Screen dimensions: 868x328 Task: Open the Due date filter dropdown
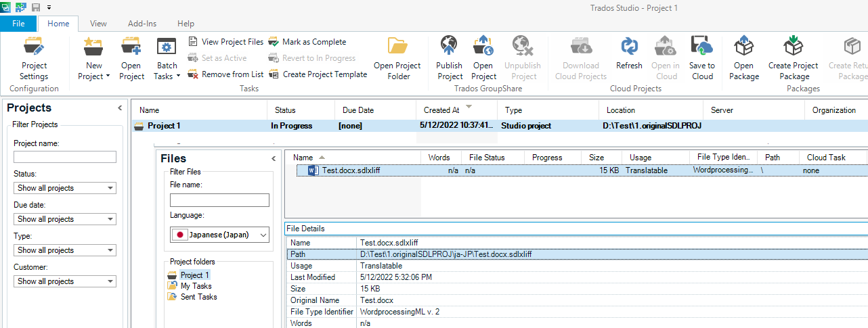click(65, 219)
